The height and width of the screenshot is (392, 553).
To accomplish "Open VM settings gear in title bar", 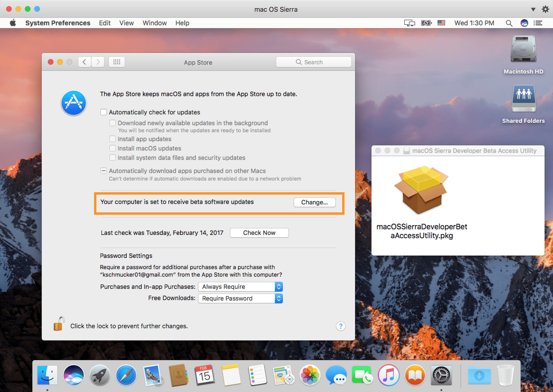I will [545, 9].
